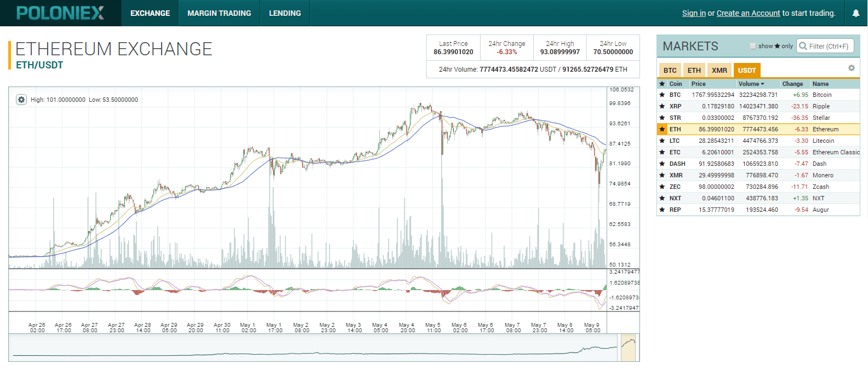Toggle favorite star for ZEC row
The image size is (868, 370).
tap(662, 187)
